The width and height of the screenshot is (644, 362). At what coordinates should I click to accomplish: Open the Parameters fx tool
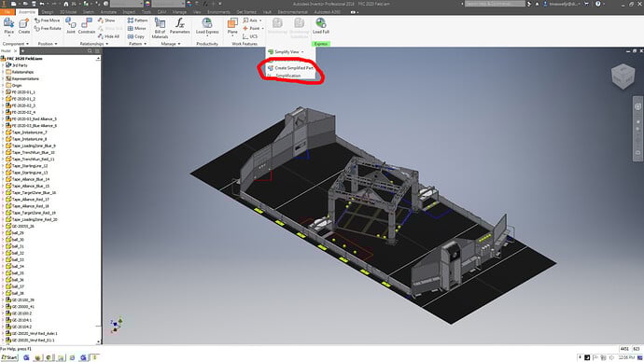point(180,26)
